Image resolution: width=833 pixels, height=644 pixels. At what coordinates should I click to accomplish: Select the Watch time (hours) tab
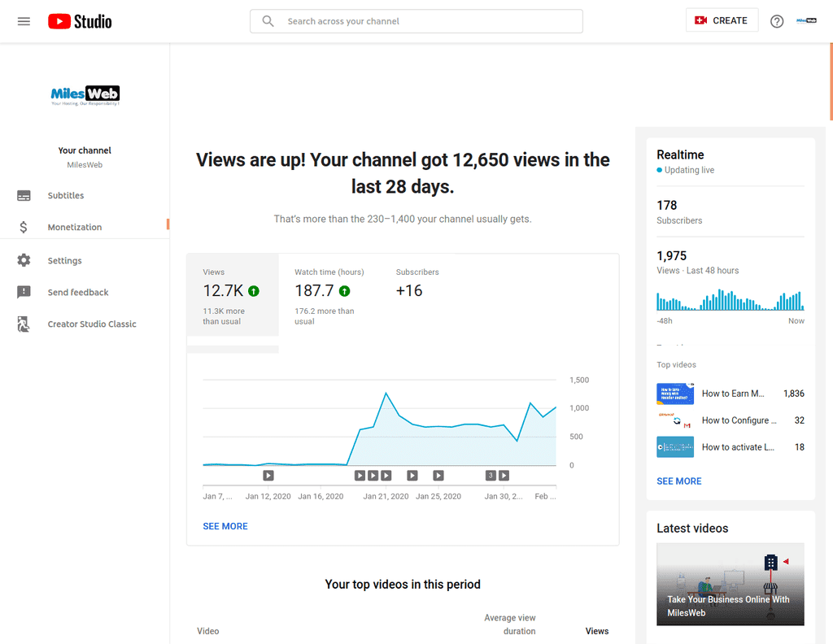coord(329,295)
